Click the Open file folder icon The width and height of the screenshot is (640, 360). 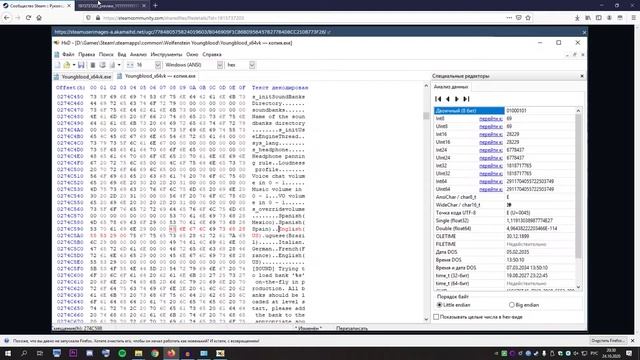point(67,65)
